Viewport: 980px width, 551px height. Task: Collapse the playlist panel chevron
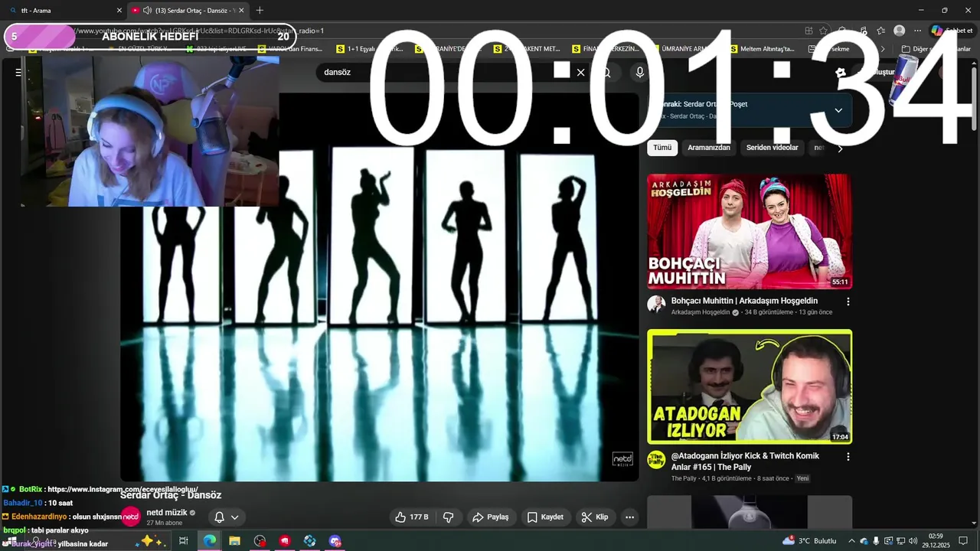tap(838, 110)
